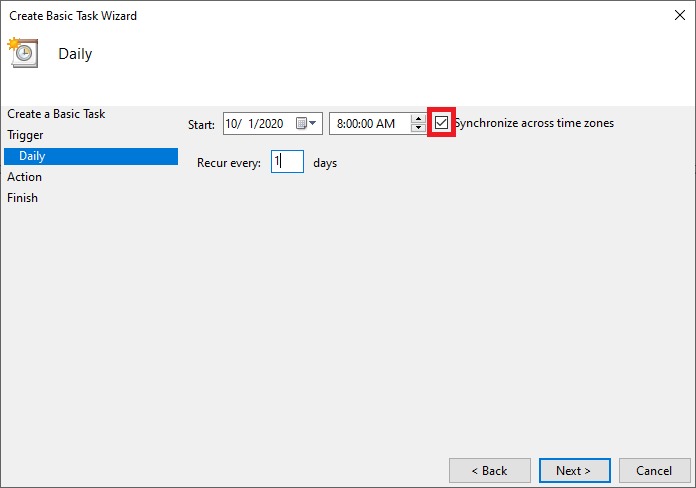The width and height of the screenshot is (696, 488).
Task: Click the 8:00:00 AM start time field
Action: click(x=366, y=124)
